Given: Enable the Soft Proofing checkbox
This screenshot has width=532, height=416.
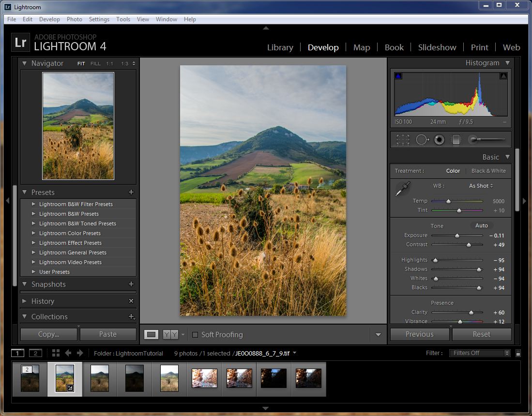Looking at the screenshot, I should click(x=195, y=335).
